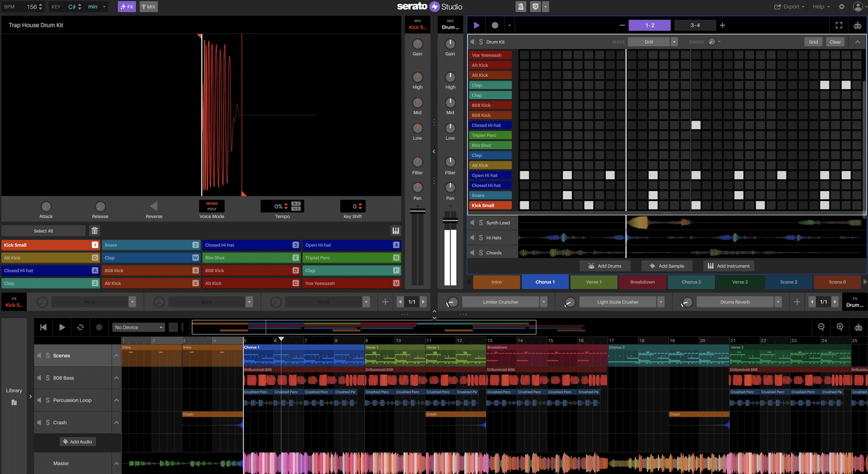Solo the Percussion Loop track
The image size is (868, 474).
coord(48,400)
